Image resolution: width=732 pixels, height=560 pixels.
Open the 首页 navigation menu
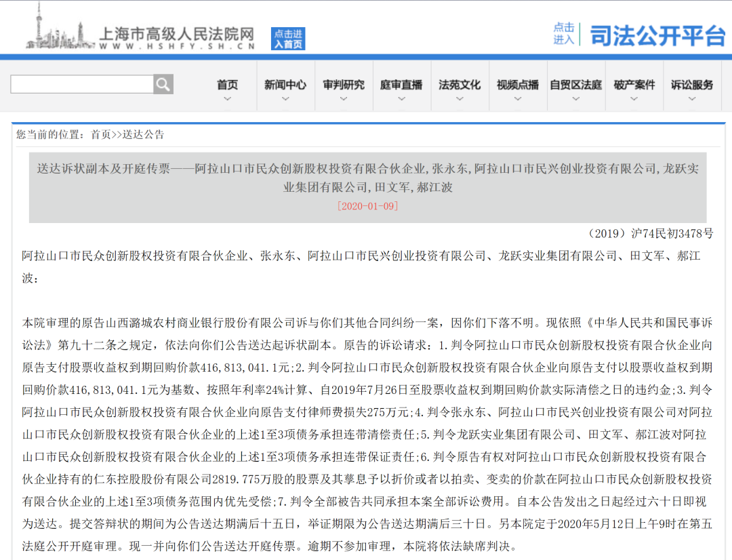[227, 85]
